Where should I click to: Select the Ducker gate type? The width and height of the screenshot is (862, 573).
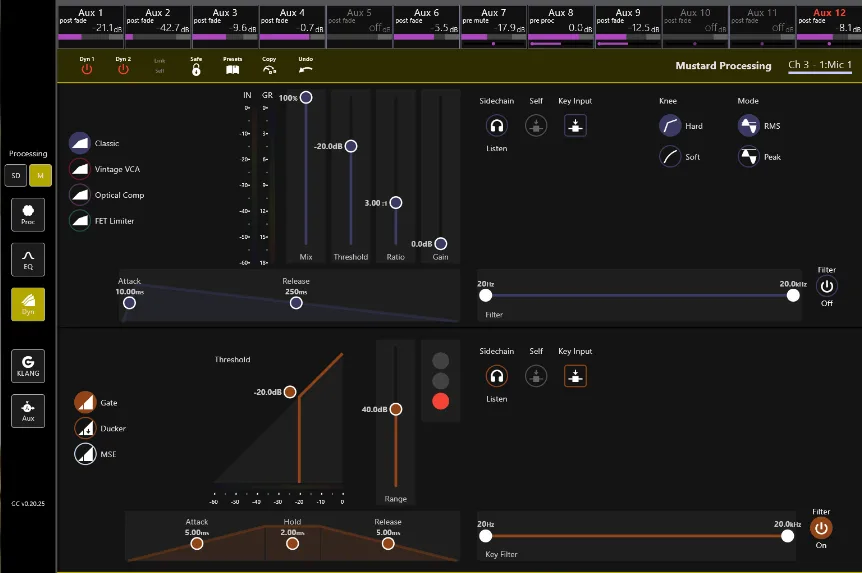[100, 428]
